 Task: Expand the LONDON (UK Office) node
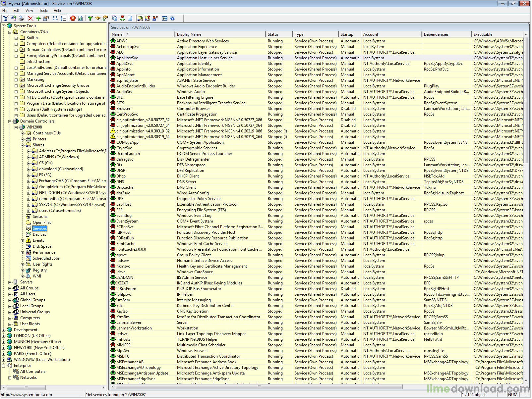click(4, 336)
